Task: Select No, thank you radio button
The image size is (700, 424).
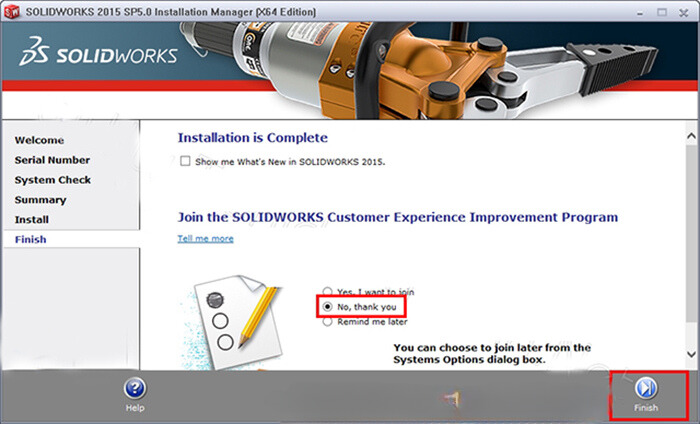Action: (327, 307)
